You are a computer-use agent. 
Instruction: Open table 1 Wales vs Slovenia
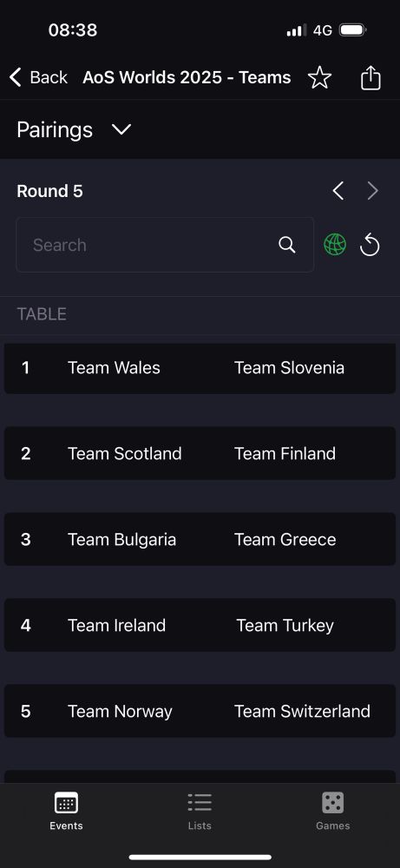tap(200, 368)
